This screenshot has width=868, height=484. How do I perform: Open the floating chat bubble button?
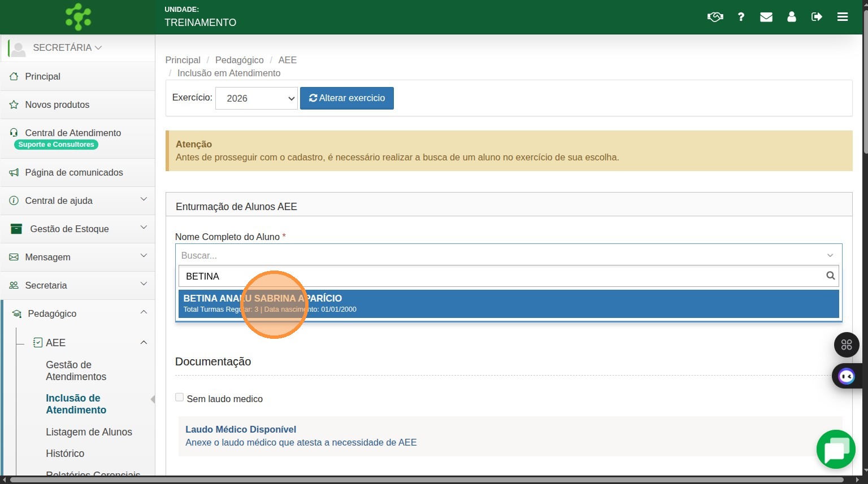[x=836, y=450]
